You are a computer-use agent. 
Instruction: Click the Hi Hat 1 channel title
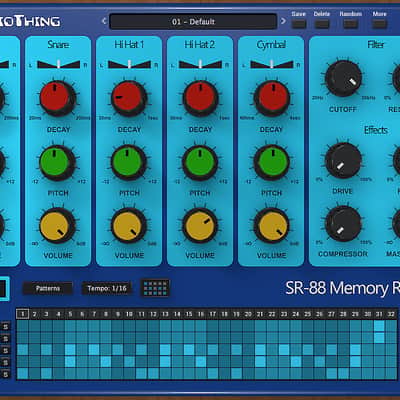point(129,45)
